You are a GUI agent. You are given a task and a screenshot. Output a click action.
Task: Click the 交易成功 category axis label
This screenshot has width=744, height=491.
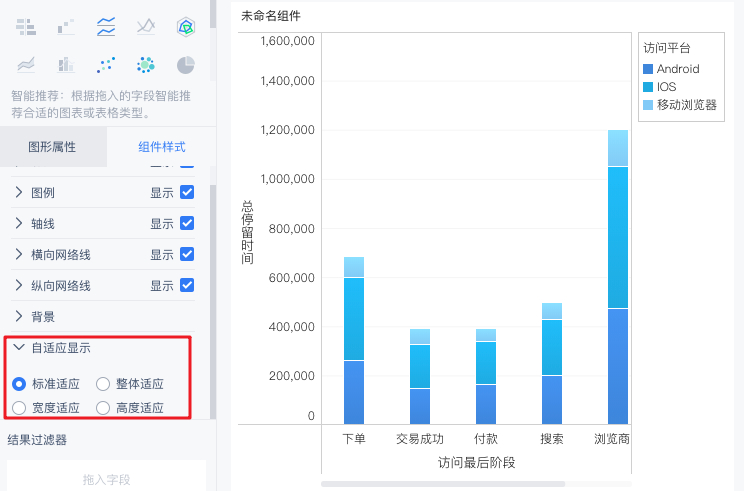pos(420,438)
